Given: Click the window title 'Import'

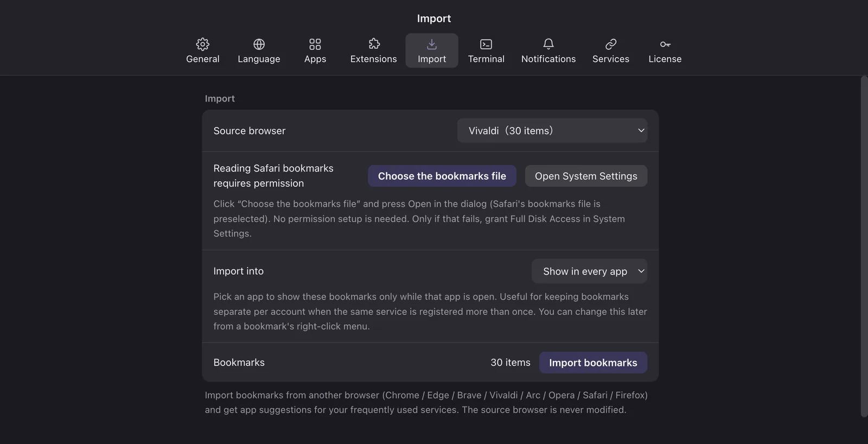Looking at the screenshot, I should click(x=434, y=18).
